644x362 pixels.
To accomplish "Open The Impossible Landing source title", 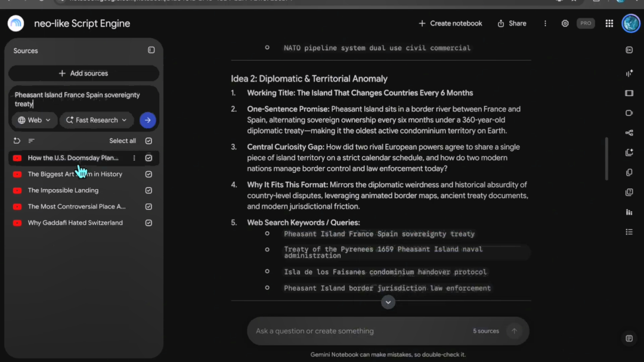I will click(63, 190).
